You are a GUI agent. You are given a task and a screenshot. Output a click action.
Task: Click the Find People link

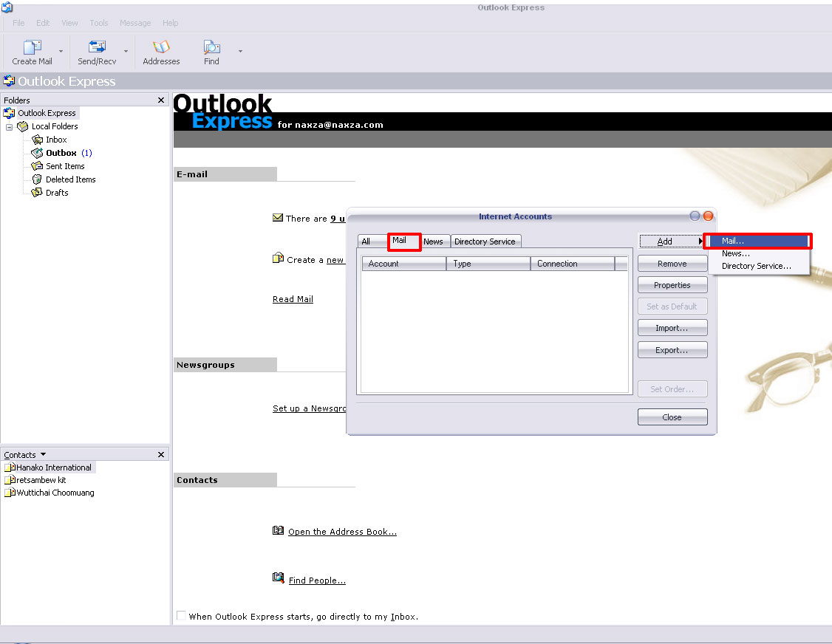tap(317, 580)
